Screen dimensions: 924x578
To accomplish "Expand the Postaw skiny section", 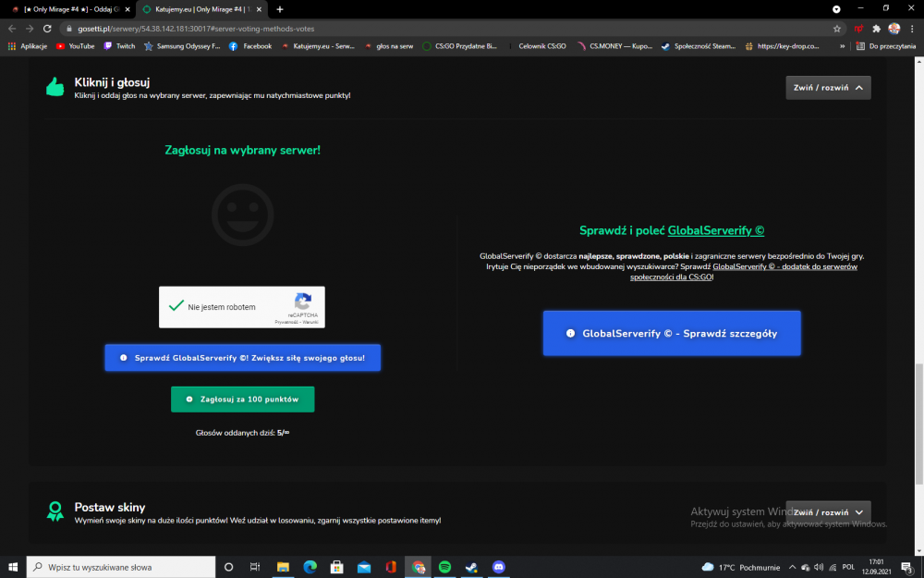I will [x=828, y=512].
